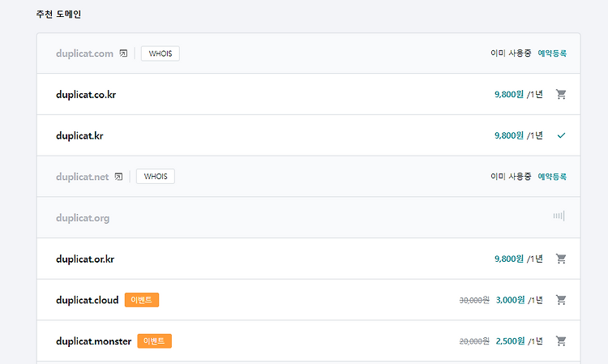This screenshot has height=364, width=608.
Task: Select the duplicat.net domain name
Action: [82, 177]
